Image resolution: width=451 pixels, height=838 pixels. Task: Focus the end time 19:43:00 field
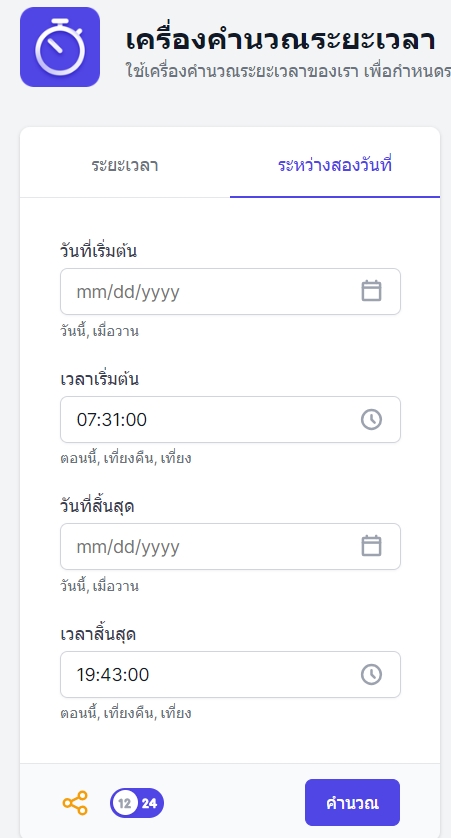(x=230, y=674)
